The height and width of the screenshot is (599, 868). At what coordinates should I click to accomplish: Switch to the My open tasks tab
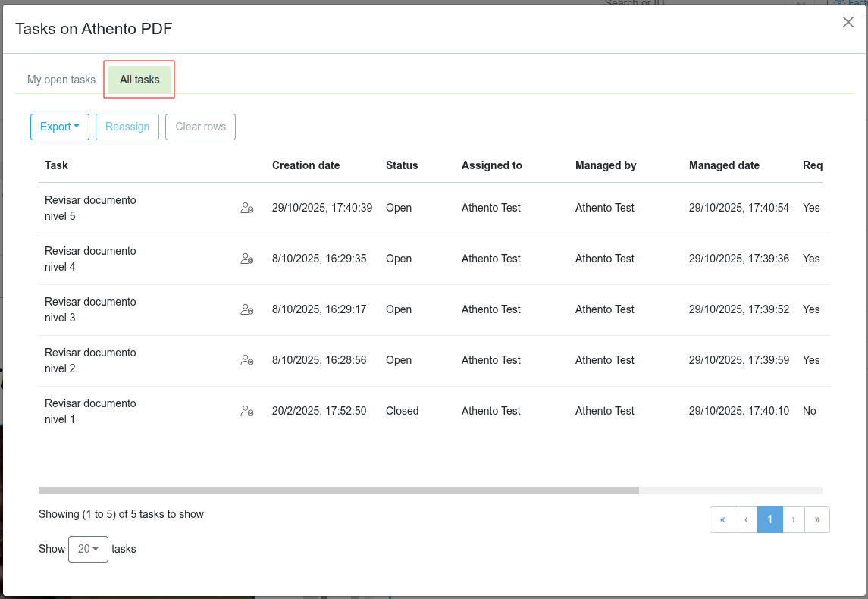pyautogui.click(x=61, y=80)
